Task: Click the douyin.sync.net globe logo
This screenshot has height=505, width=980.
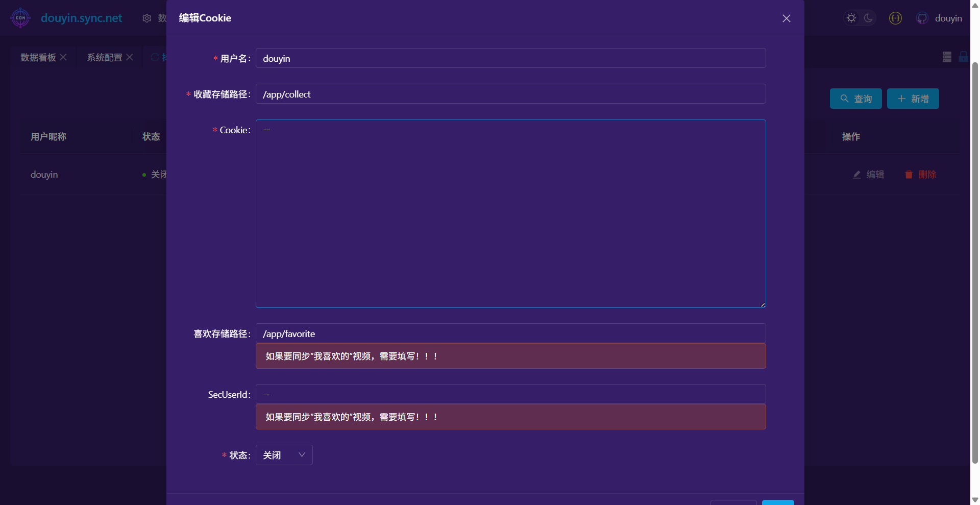Action: point(20,18)
